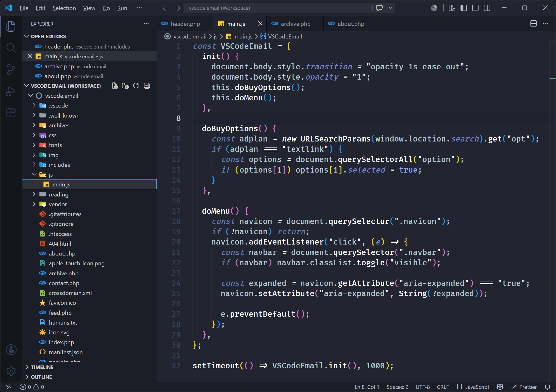Screen dimensions: 556x392
Task: Open the Explorer view in activity bar
Action: click(x=11, y=26)
